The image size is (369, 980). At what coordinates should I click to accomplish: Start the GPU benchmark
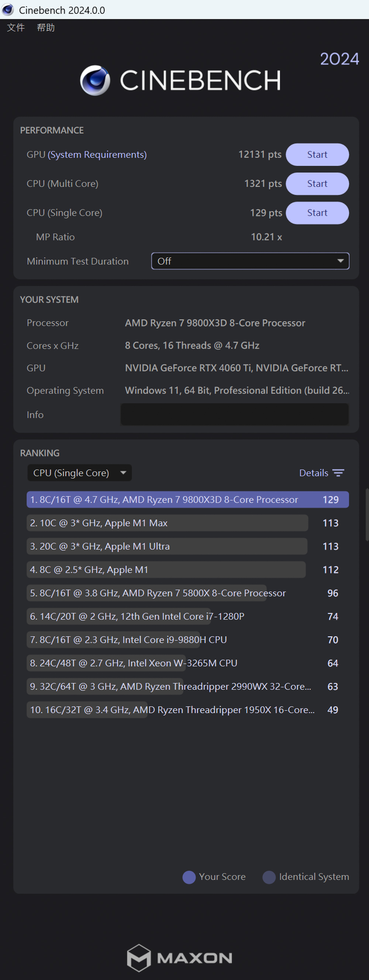point(317,154)
